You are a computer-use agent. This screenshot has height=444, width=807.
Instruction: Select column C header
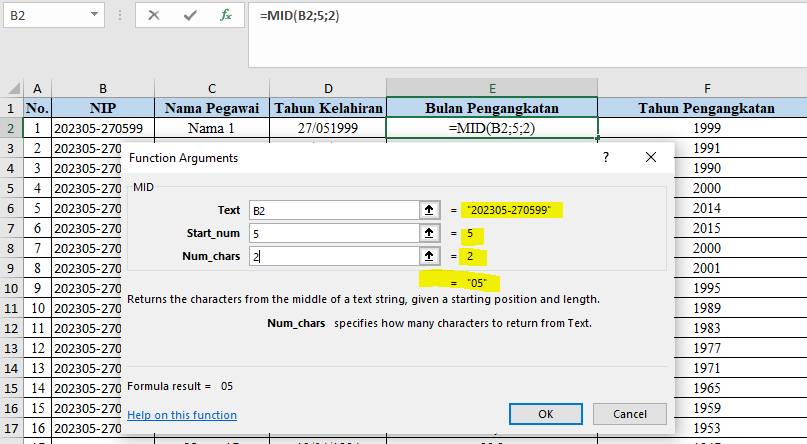(212, 88)
